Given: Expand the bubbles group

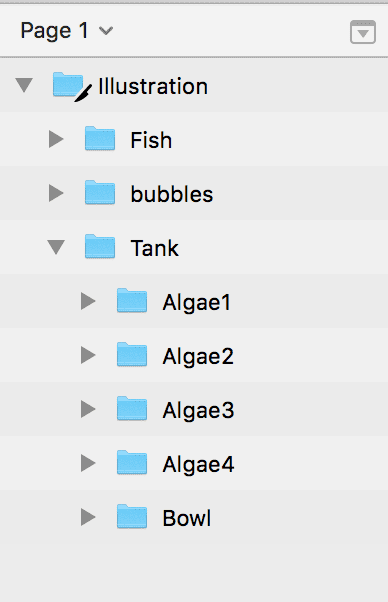Looking at the screenshot, I should [56, 193].
